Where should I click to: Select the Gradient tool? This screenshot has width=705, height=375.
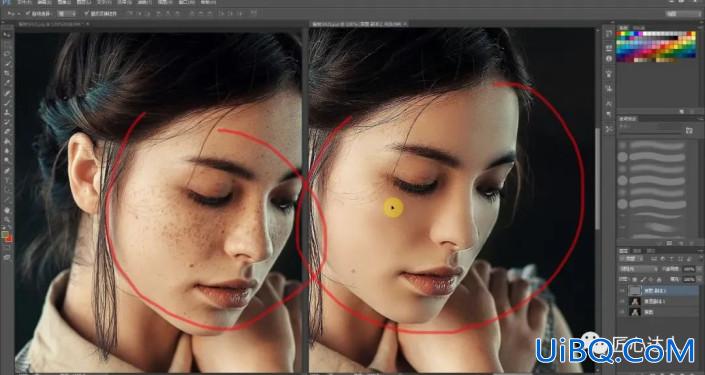[x=8, y=142]
